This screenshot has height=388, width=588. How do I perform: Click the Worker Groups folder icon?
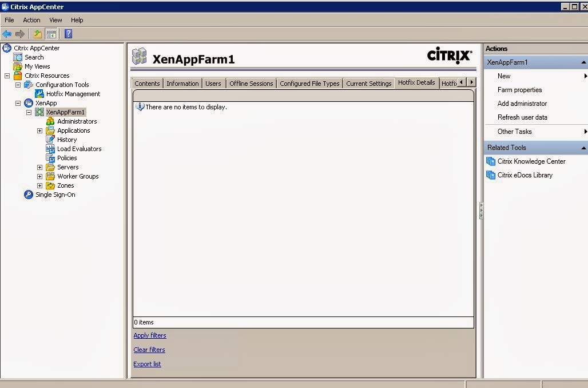(50, 176)
